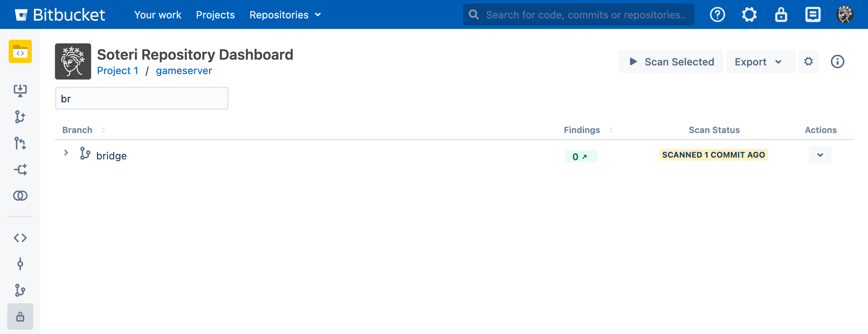Open the Compare sidebar icon
The height and width of the screenshot is (334, 868).
click(x=20, y=196)
